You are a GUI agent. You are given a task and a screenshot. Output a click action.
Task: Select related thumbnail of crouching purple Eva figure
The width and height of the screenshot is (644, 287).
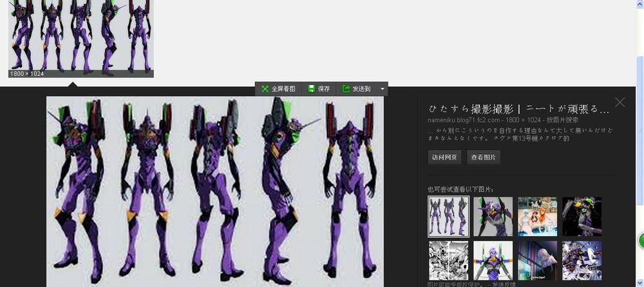point(493,216)
